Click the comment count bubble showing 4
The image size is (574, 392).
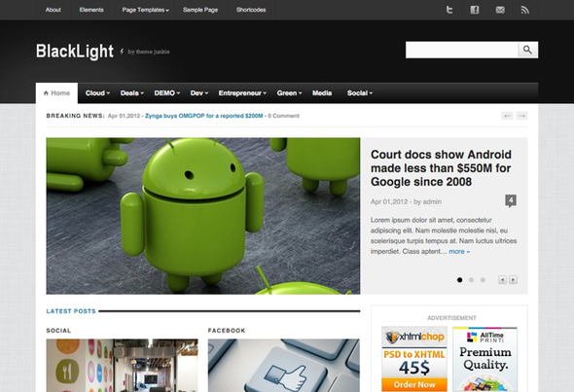tap(511, 200)
